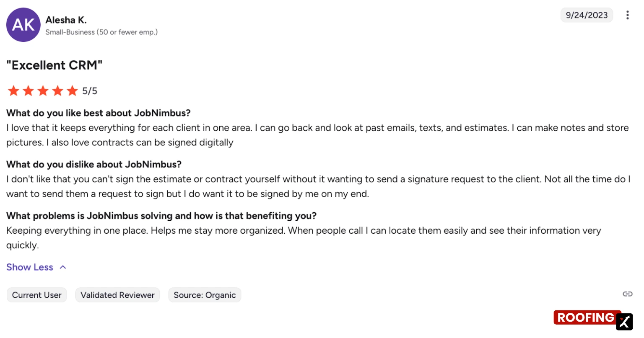Click the fifth red rating star

73,90
